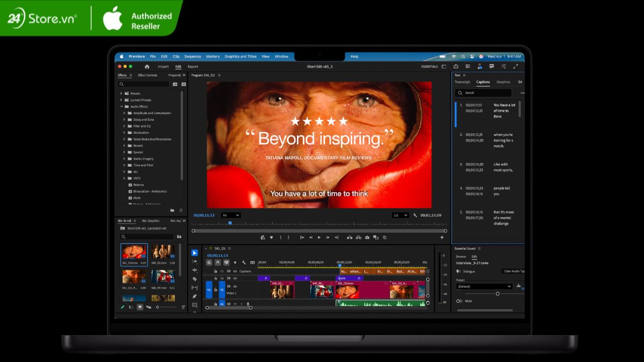
Task: Open the Sequence menu
Action: (192, 56)
